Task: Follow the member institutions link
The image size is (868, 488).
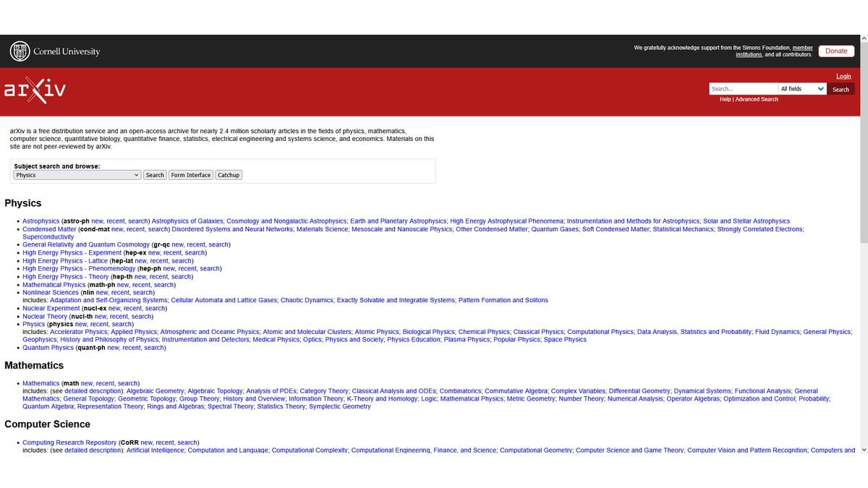Action: 775,51
